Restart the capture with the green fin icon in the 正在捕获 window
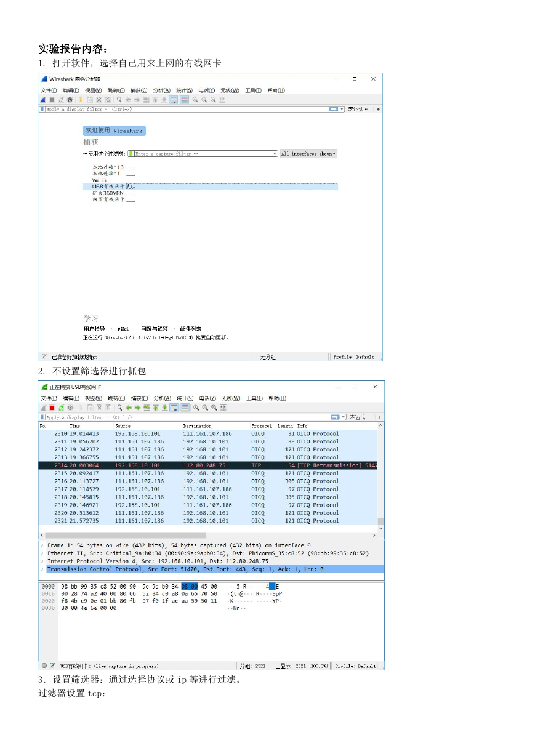The height and width of the screenshot is (756, 535). 62,408
